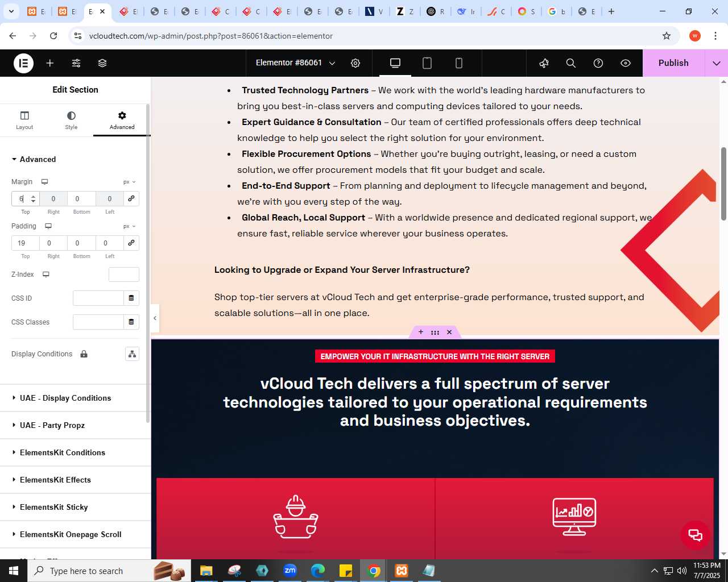Click the Margin Bottom field

point(81,198)
